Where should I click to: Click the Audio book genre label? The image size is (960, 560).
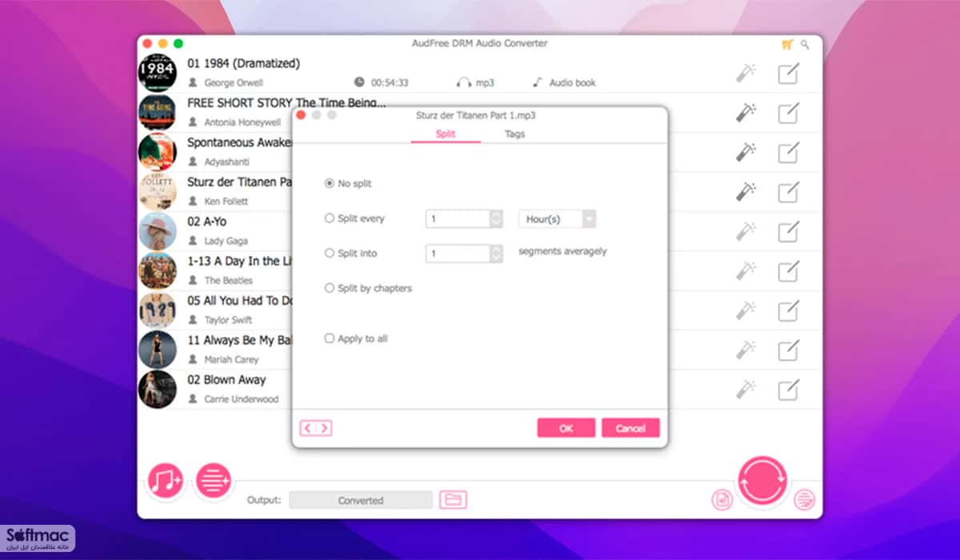click(x=573, y=82)
